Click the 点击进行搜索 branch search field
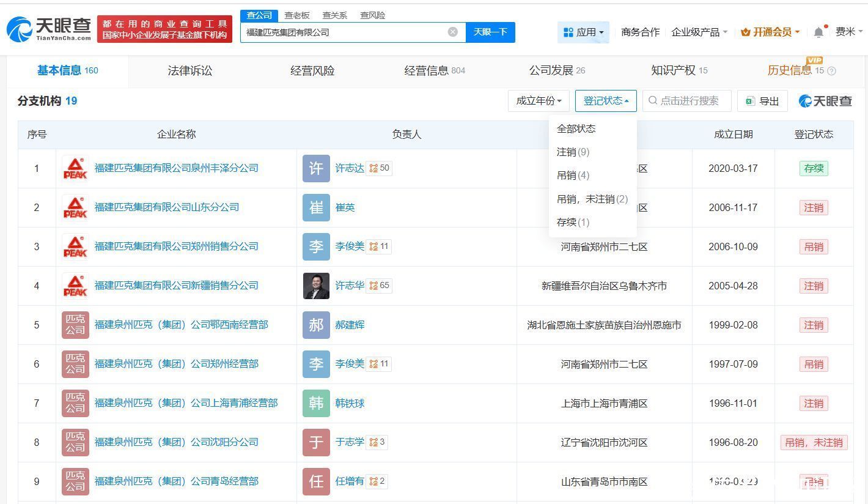Image resolution: width=868 pixels, height=504 pixels. [x=687, y=101]
